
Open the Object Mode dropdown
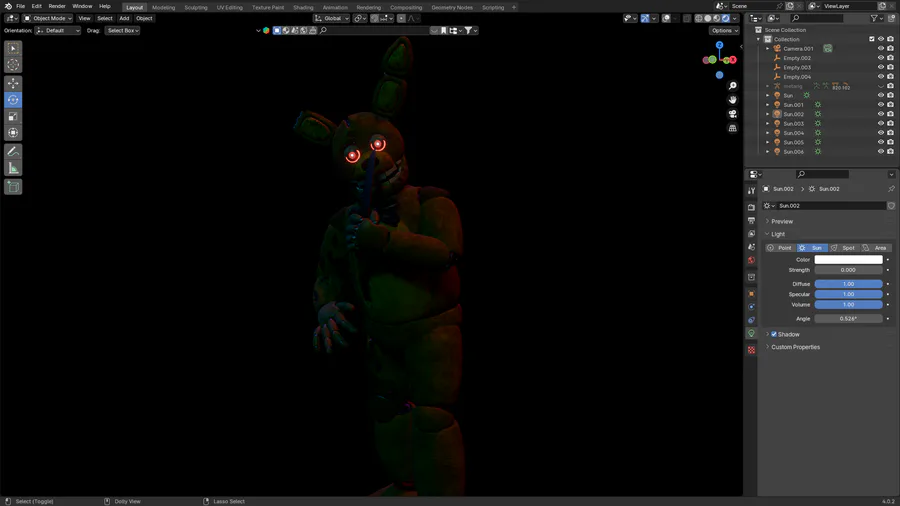click(48, 18)
